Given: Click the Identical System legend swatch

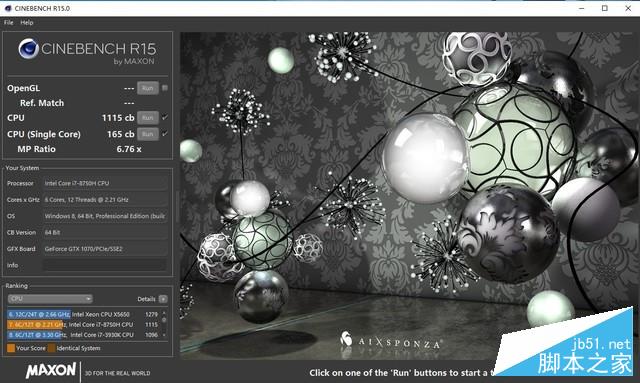Looking at the screenshot, I should point(51,348).
